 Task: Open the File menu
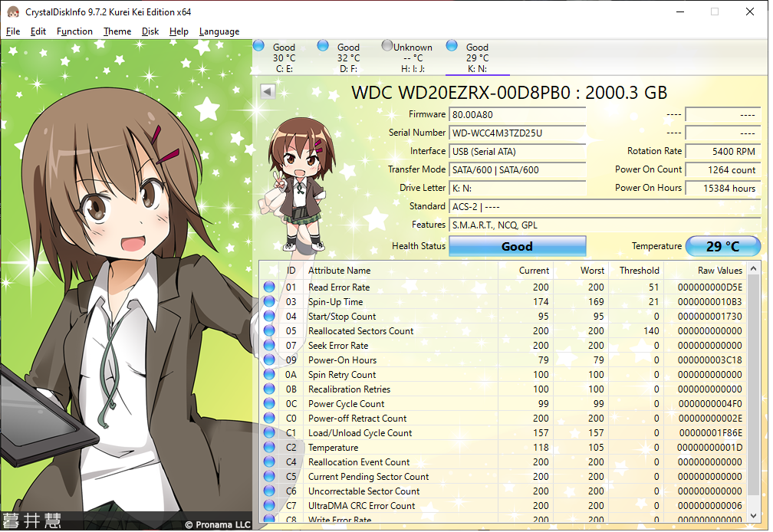(13, 31)
